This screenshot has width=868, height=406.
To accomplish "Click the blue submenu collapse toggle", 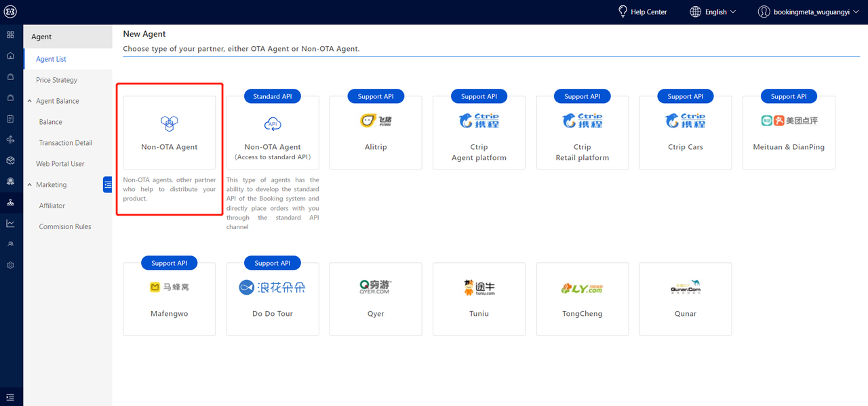I will [x=107, y=184].
